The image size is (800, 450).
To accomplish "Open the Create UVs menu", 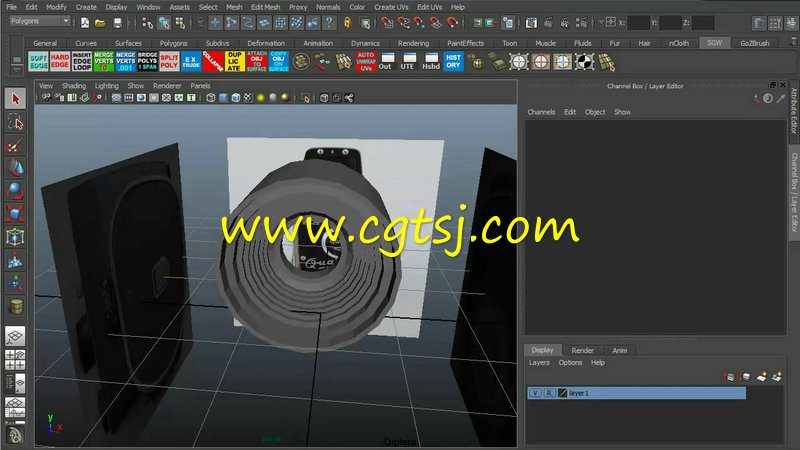I will coord(391,7).
